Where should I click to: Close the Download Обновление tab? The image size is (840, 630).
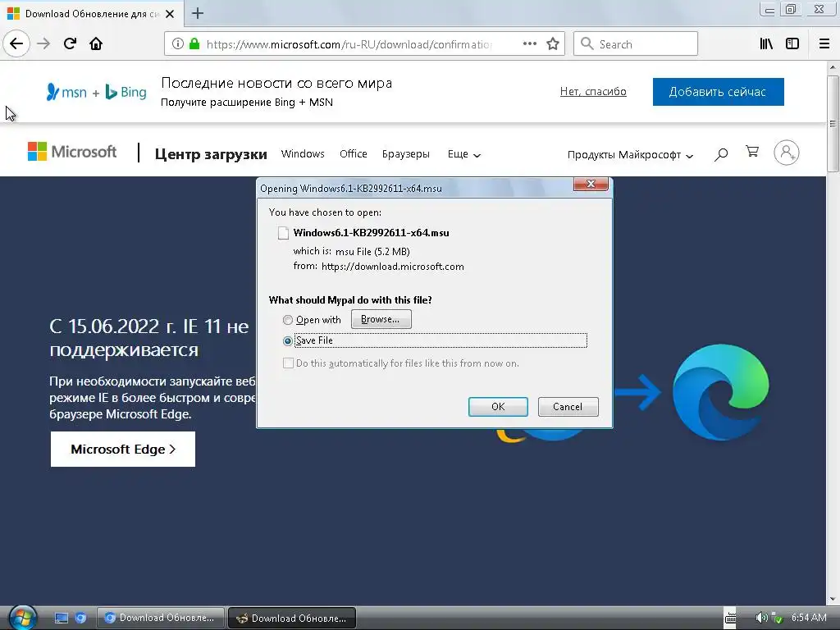tap(170, 14)
